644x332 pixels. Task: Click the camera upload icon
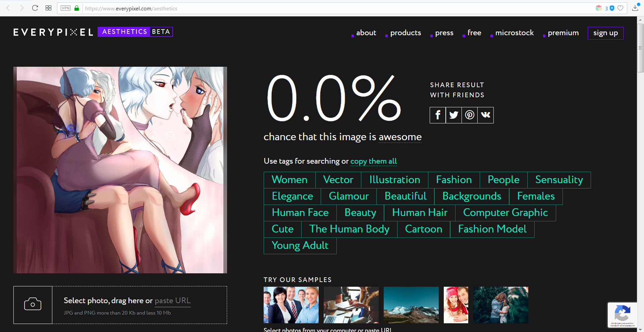click(33, 305)
